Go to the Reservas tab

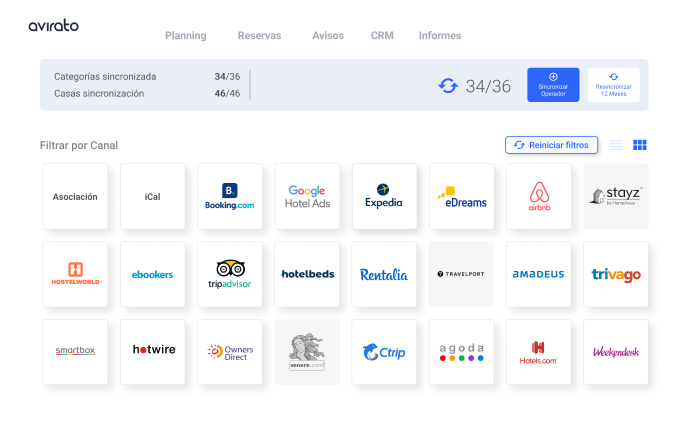click(x=259, y=36)
